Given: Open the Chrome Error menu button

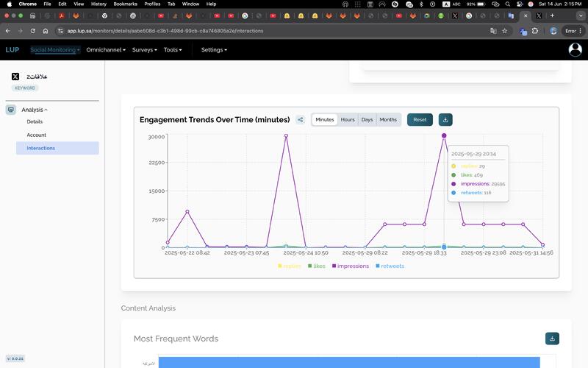Looking at the screenshot, I should [x=573, y=31].
